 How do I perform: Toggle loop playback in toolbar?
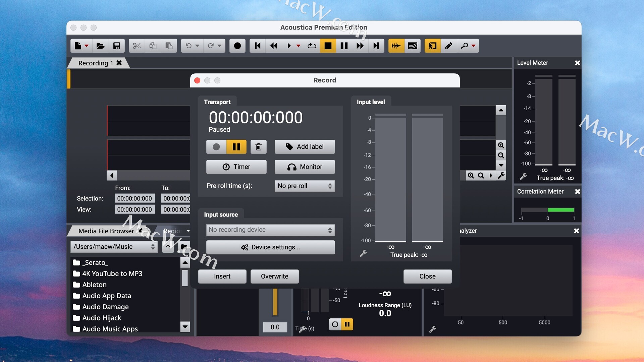pyautogui.click(x=312, y=46)
